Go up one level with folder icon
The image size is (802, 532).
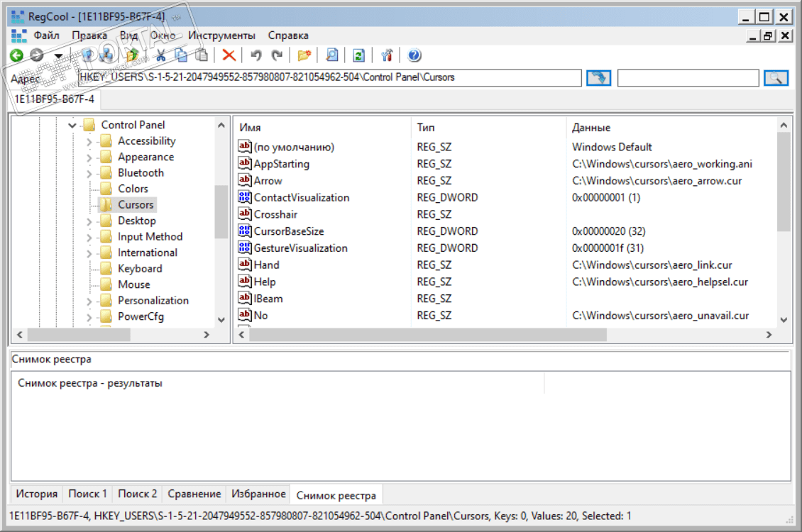tap(133, 55)
